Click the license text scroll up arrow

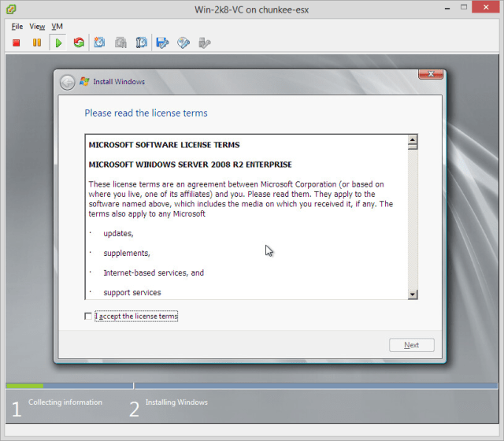pyautogui.click(x=413, y=139)
